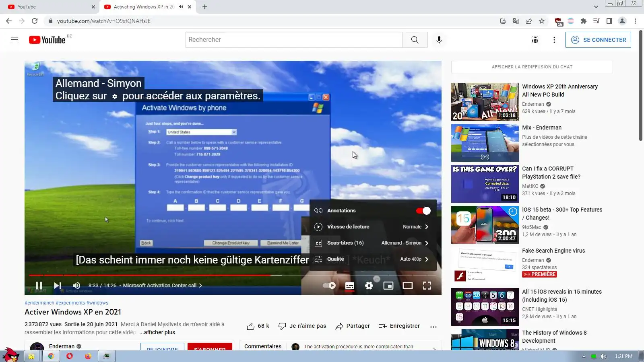
Task: Click the install app icon in the address bar
Action: (503, 21)
